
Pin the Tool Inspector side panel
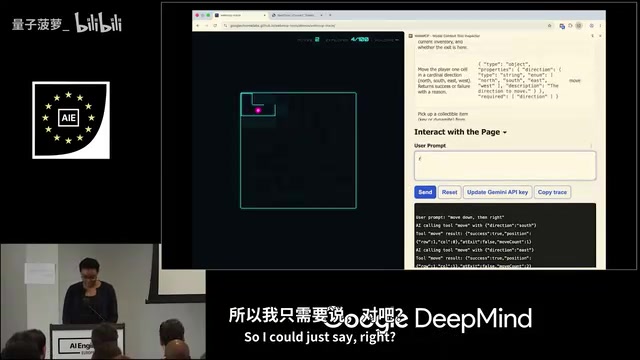[x=593, y=36]
